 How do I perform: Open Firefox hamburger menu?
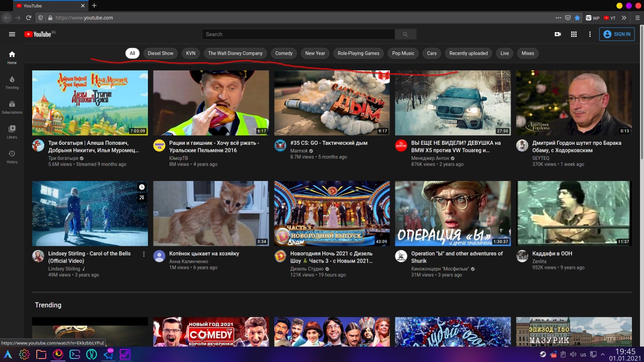pos(636,18)
